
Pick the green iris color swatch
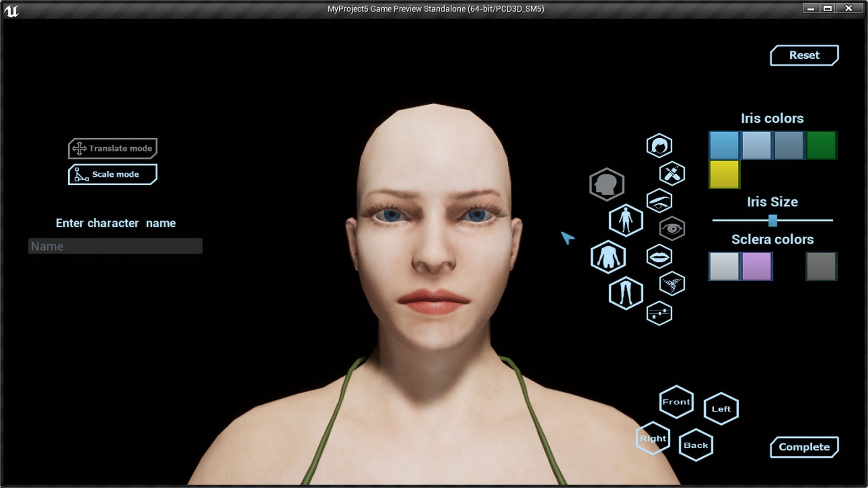(x=821, y=145)
